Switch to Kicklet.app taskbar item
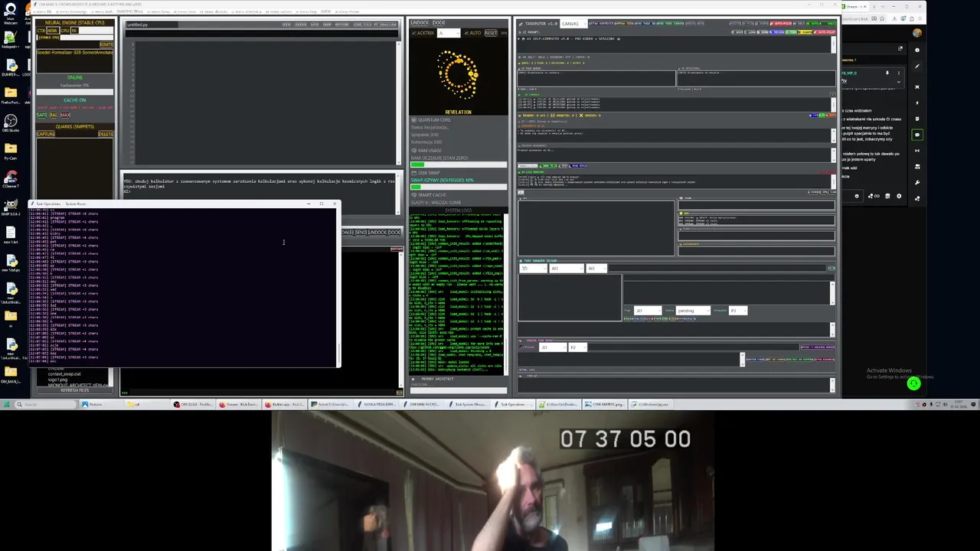Image resolution: width=980 pixels, height=551 pixels. pyautogui.click(x=284, y=404)
